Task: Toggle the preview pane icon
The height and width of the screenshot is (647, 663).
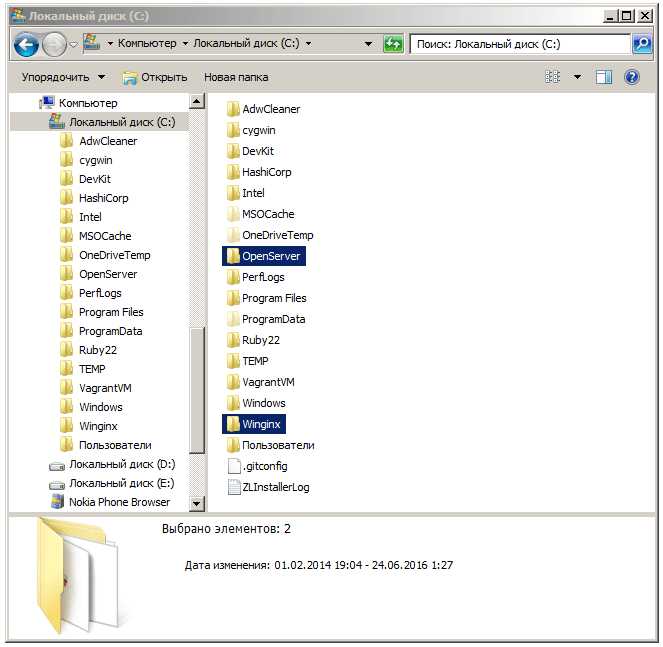Action: tap(603, 77)
